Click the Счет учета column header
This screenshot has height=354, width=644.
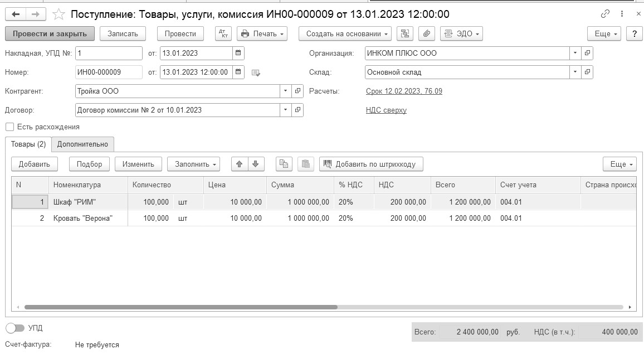538,185
